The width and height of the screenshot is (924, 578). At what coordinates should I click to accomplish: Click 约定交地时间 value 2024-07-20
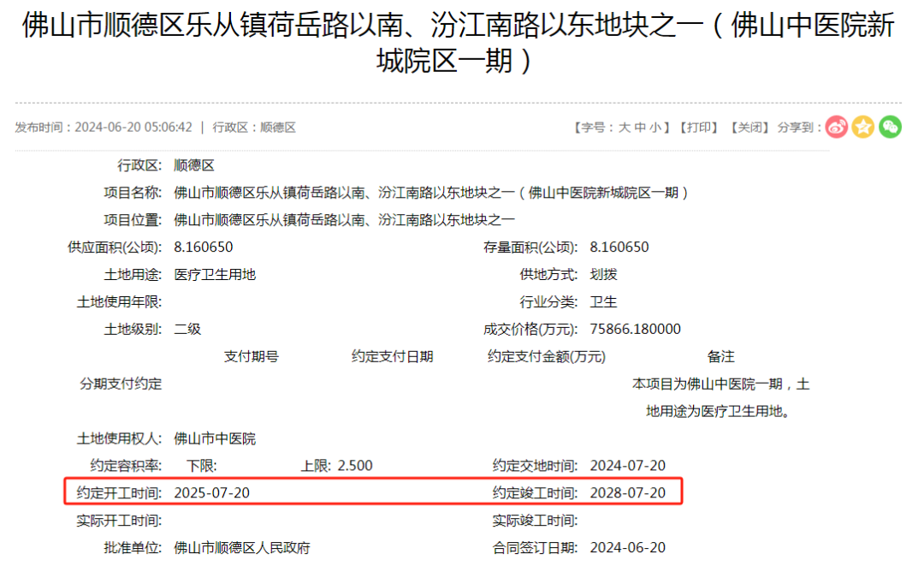(x=628, y=466)
